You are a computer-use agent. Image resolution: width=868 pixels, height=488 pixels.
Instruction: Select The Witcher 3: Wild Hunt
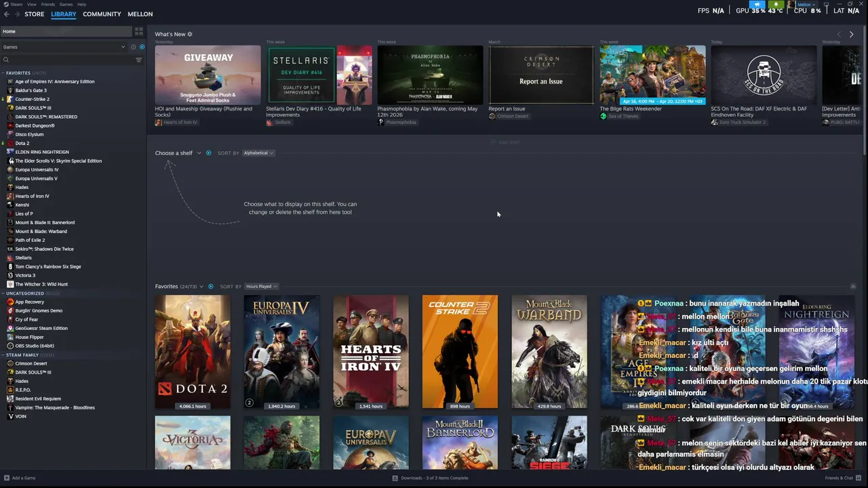point(41,284)
